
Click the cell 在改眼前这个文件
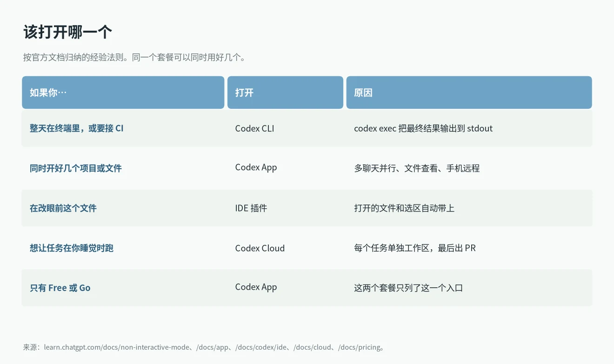click(63, 208)
